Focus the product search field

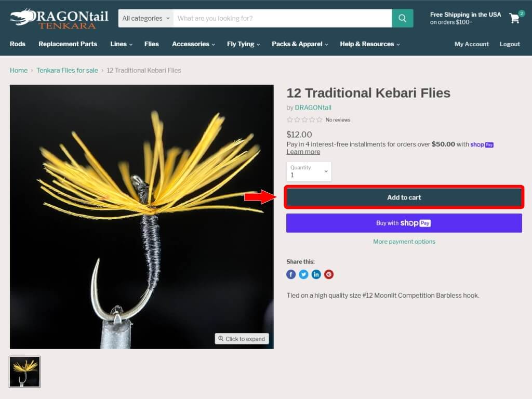[x=282, y=18]
